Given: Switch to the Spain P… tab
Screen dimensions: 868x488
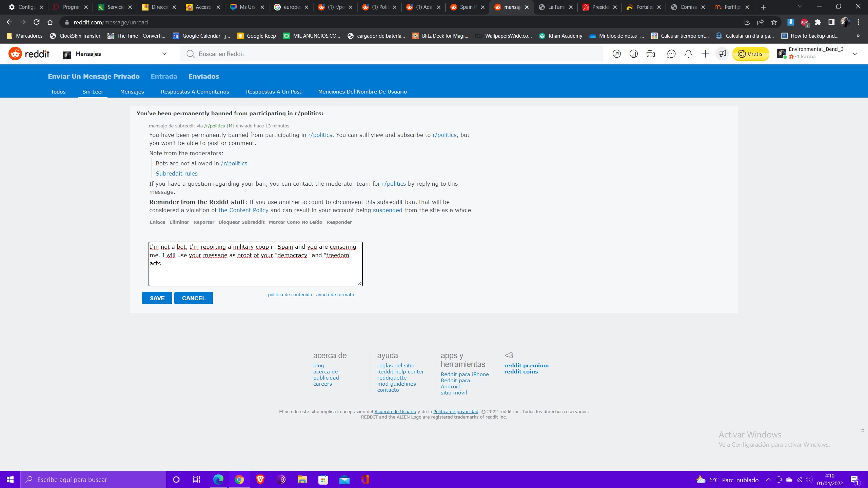Looking at the screenshot, I should [x=467, y=7].
